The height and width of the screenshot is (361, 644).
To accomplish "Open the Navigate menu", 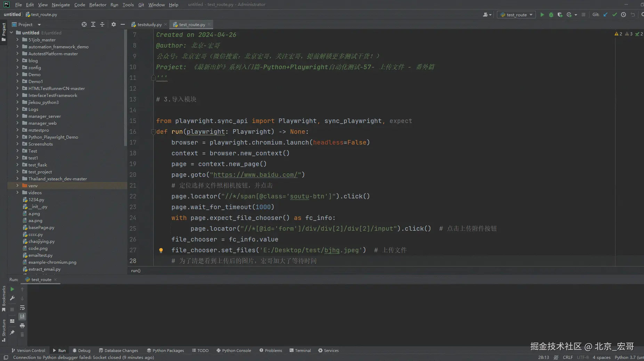I will pyautogui.click(x=61, y=5).
